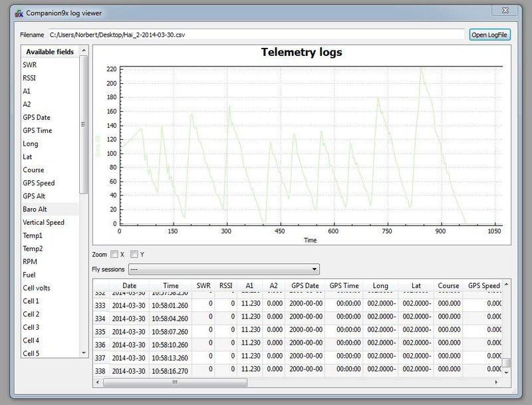Select table row number 336
This screenshot has height=405, width=532.
click(x=100, y=344)
